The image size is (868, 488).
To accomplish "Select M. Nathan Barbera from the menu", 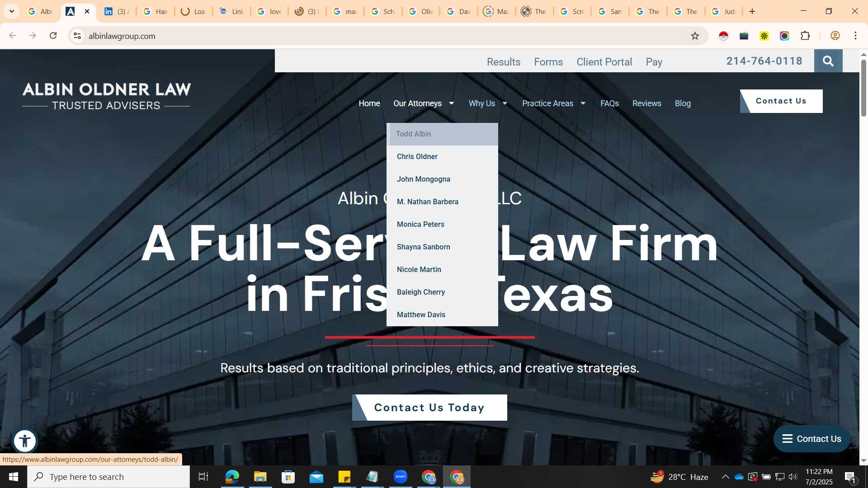I will (442, 202).
